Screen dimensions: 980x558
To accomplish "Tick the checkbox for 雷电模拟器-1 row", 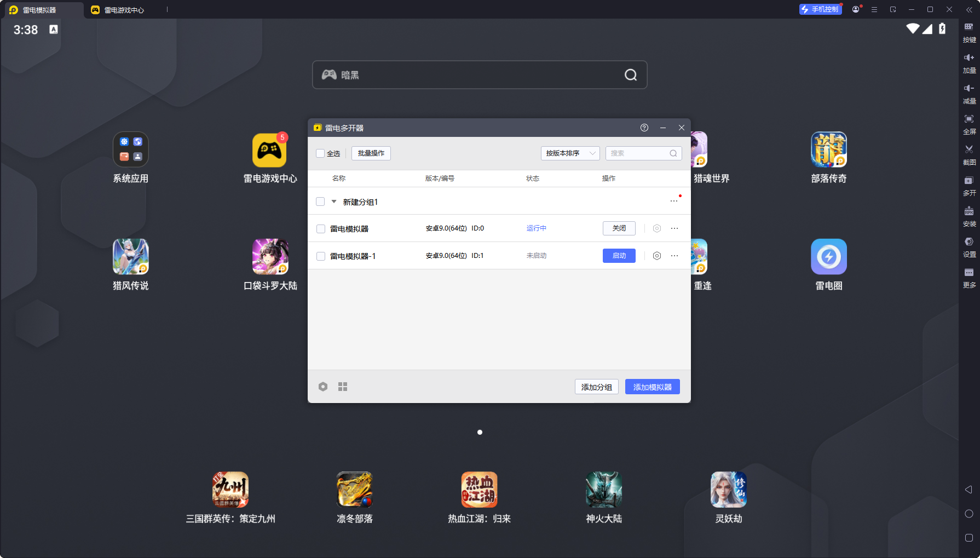I will (321, 256).
